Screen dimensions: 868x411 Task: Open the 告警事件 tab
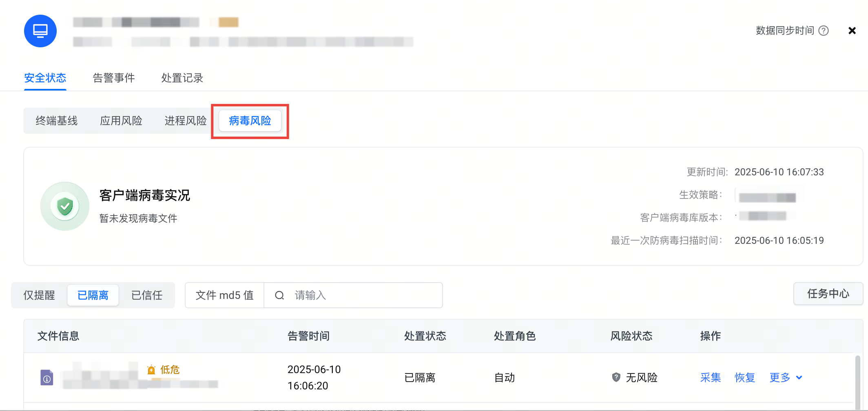(114, 78)
